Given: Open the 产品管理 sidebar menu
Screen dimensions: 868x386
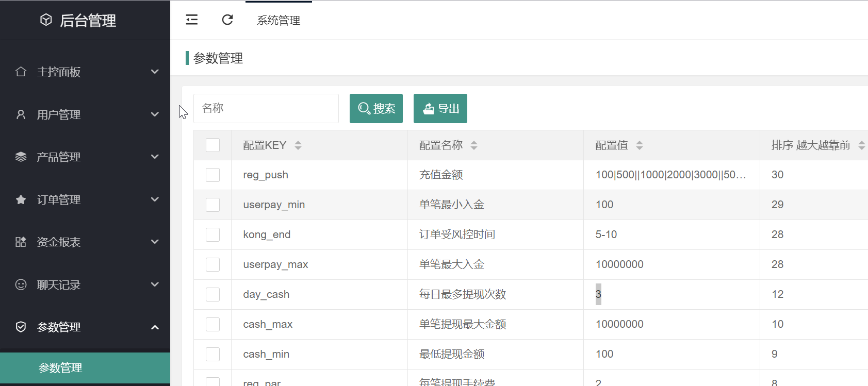Looking at the screenshot, I should pyautogui.click(x=85, y=157).
